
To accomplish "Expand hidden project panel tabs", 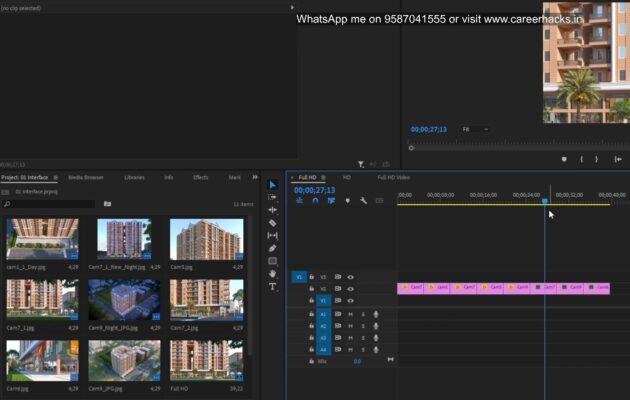I will 255,177.
